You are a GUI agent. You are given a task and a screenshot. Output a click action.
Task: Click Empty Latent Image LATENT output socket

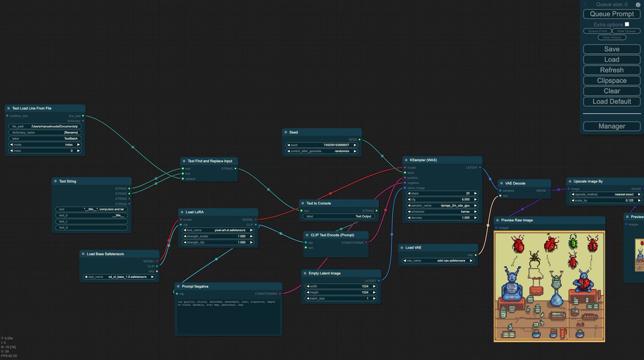point(379,280)
